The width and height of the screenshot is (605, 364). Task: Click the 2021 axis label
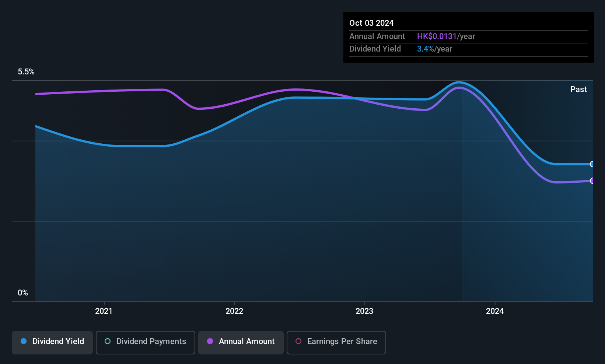coord(104,311)
